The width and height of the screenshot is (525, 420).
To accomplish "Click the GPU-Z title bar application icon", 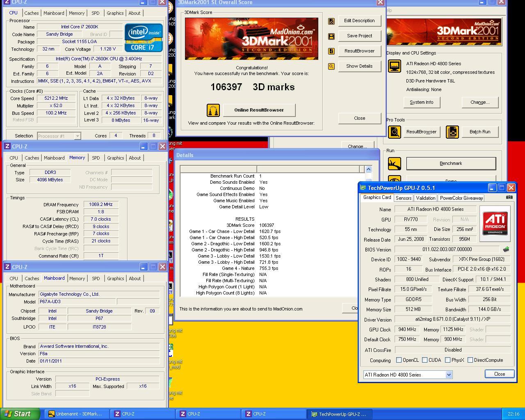I will click(363, 188).
